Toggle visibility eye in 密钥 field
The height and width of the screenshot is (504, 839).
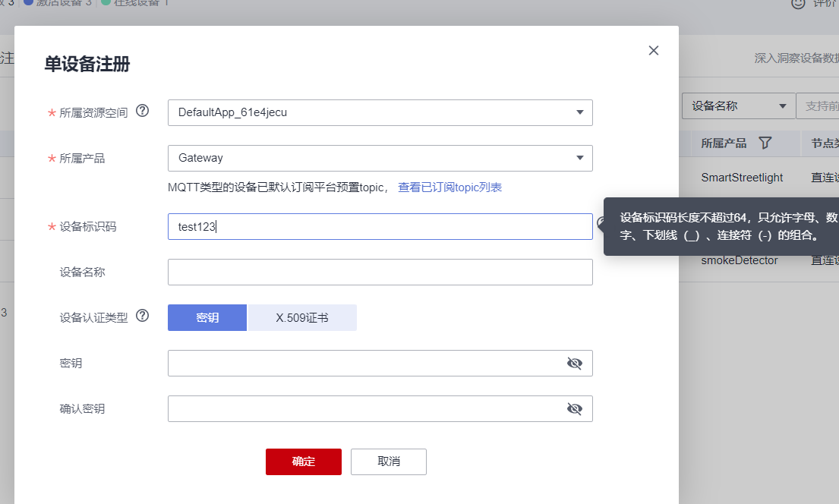574,364
